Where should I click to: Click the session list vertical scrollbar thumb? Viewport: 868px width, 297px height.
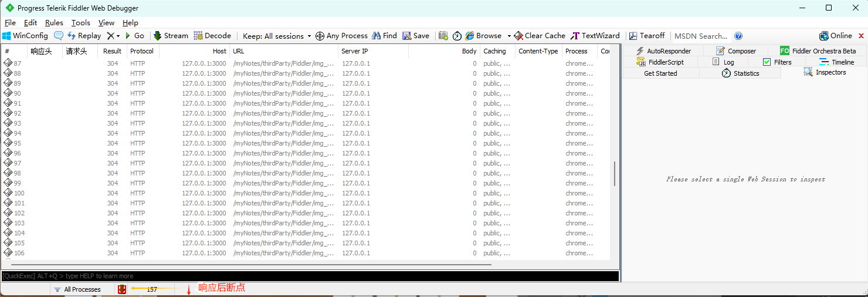pos(615,174)
